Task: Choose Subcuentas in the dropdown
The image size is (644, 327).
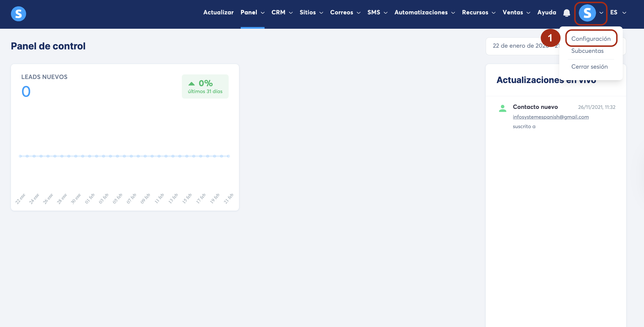Action: [587, 51]
